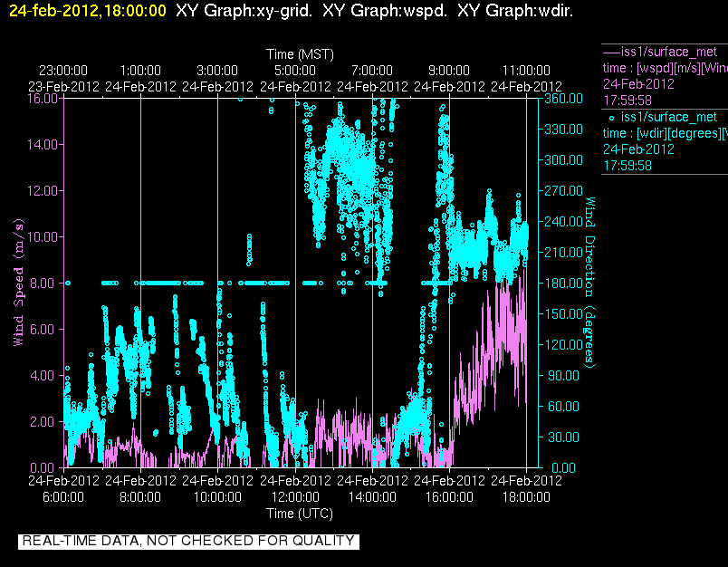
Task: Click the 'XY Graph:xy-grid.' title text
Action: (x=244, y=11)
